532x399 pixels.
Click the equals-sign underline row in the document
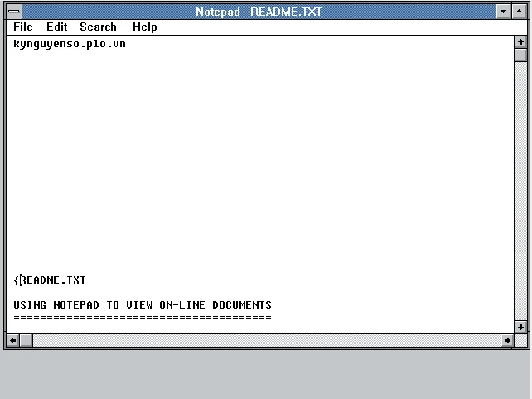coord(143,317)
